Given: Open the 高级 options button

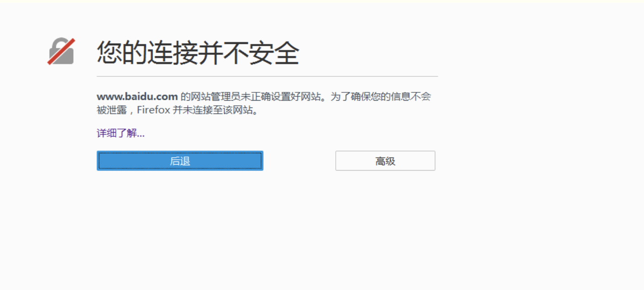Looking at the screenshot, I should [385, 161].
